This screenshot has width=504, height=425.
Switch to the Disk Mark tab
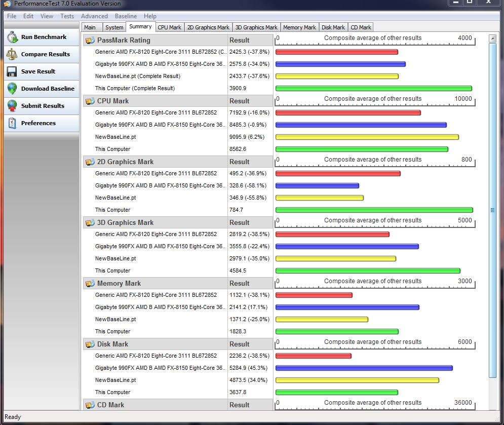333,27
